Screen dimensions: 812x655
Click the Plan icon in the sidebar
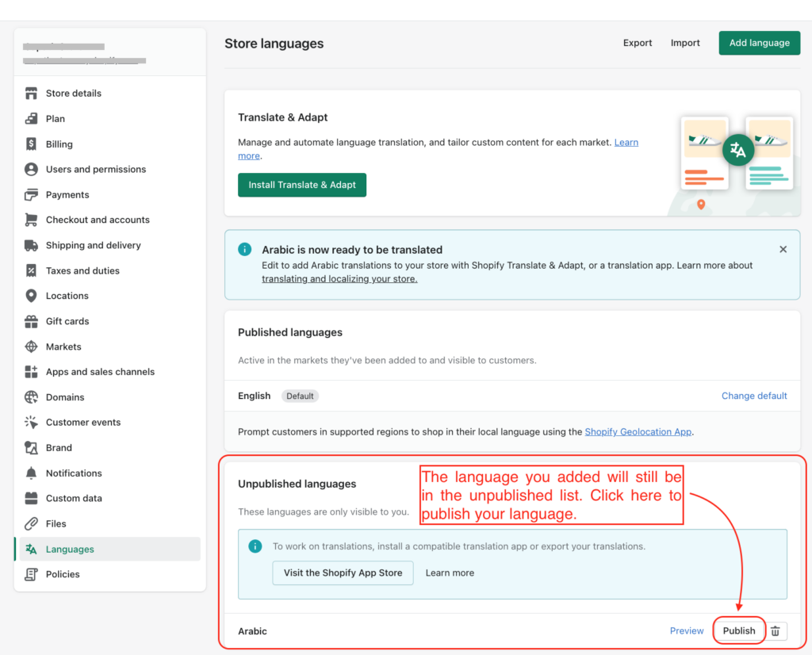[31, 119]
